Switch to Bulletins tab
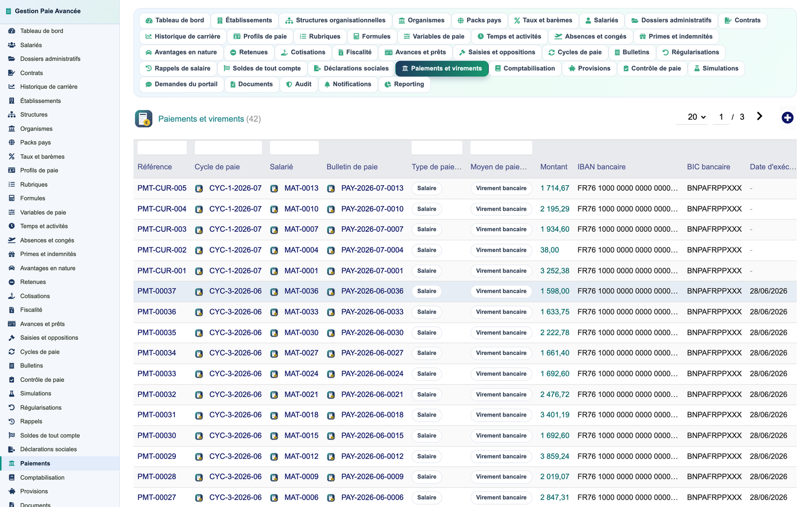812x507 pixels. click(632, 52)
